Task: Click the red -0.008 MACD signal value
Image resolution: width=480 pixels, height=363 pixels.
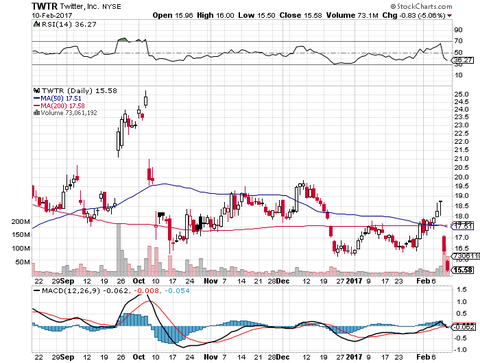Action: [x=147, y=291]
